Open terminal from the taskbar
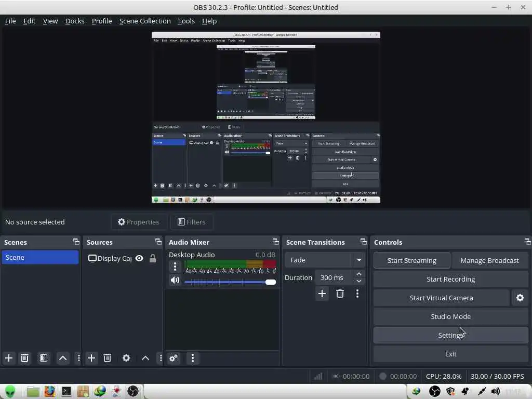 pyautogui.click(x=66, y=392)
